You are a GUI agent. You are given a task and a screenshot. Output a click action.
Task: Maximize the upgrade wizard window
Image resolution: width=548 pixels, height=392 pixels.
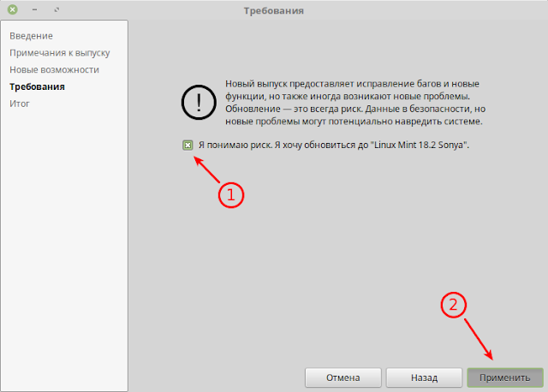click(x=57, y=9)
